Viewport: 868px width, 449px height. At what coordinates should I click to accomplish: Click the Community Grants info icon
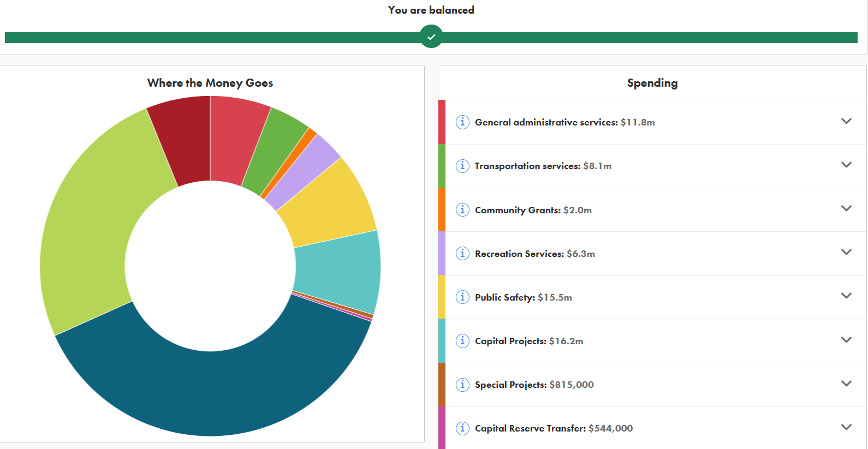pyautogui.click(x=462, y=209)
